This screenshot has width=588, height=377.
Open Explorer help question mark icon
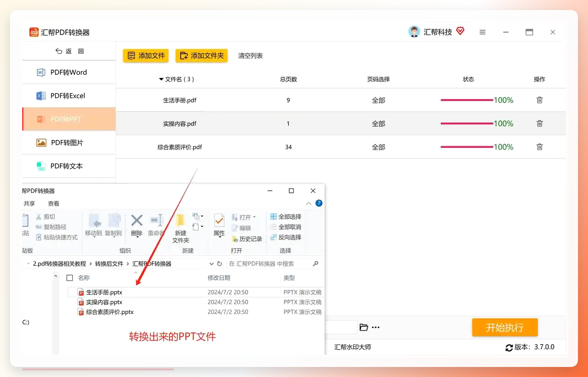point(319,203)
